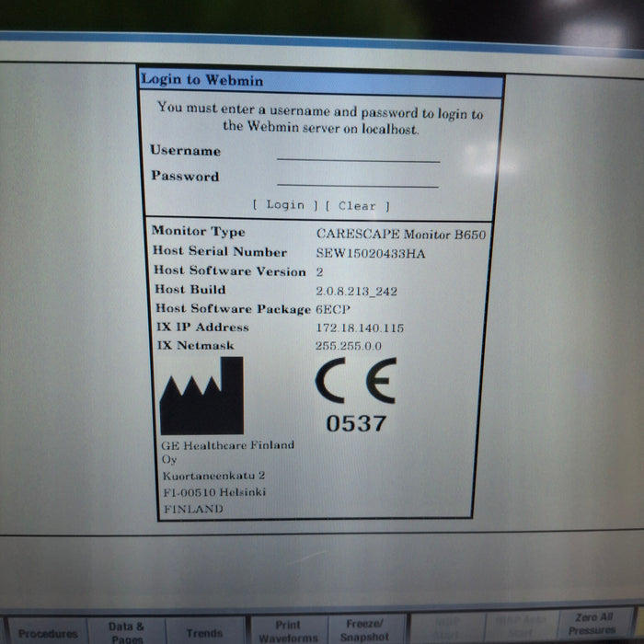
Task: Click the IX IP Address value 172.18.140.115
Action: tap(360, 328)
